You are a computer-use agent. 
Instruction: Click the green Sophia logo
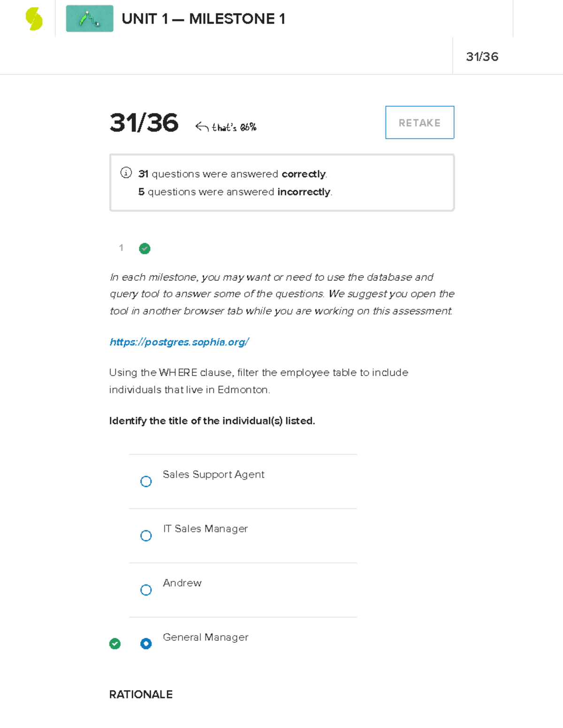point(34,19)
